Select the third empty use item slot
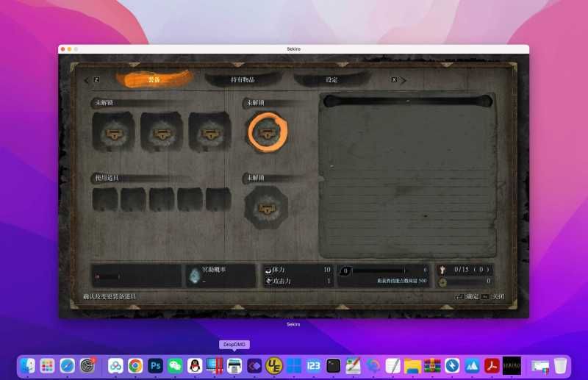Screen dimensions: 588x380 [x=162, y=198]
